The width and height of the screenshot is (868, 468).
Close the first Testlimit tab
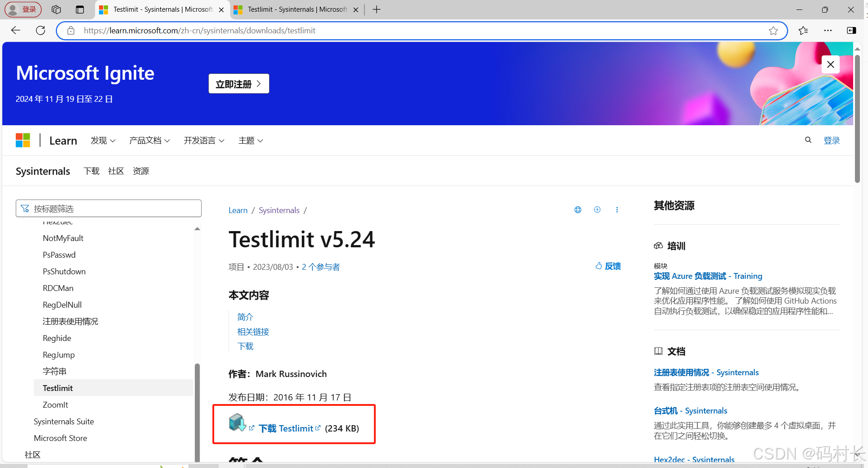[221, 10]
